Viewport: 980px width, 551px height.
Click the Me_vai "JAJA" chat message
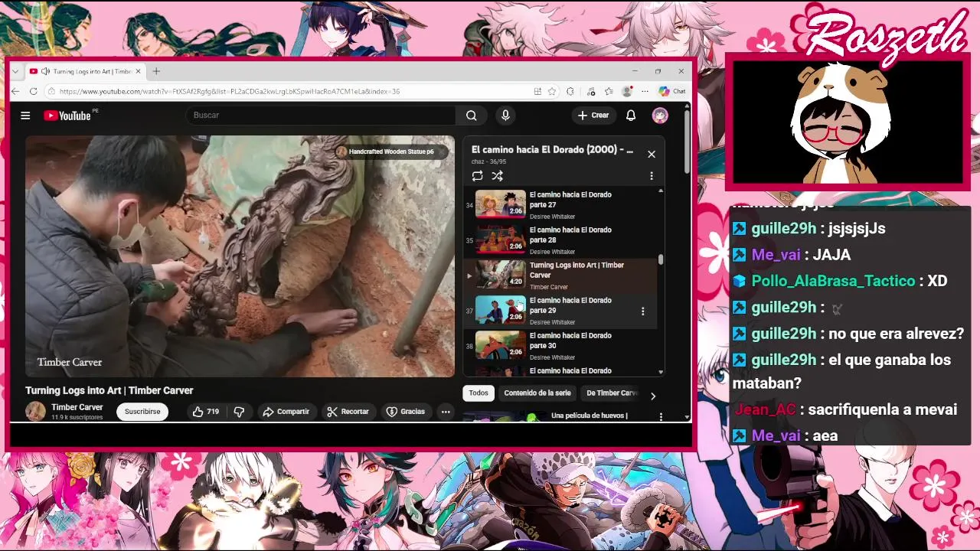(792, 255)
